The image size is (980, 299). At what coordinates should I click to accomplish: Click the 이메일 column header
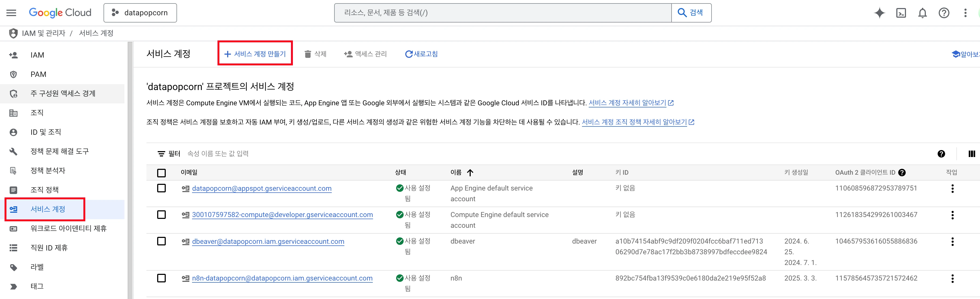189,173
